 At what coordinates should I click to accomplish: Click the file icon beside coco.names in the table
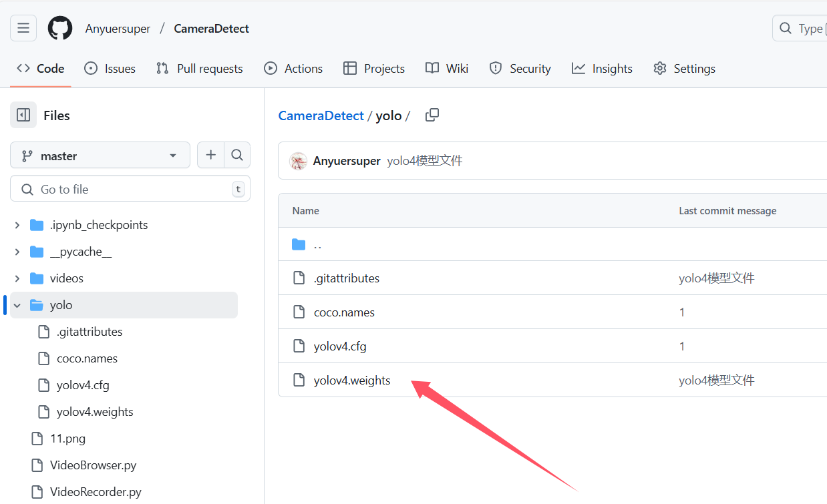[299, 312]
